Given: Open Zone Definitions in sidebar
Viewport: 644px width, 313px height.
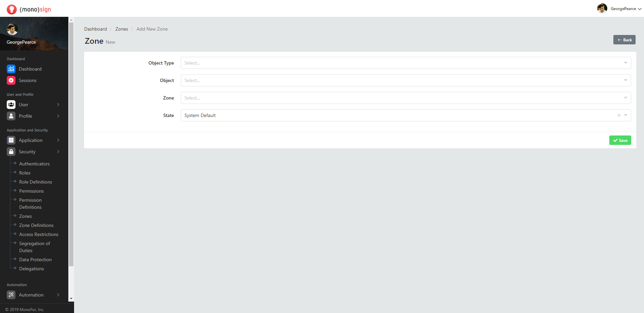Looking at the screenshot, I should click(x=36, y=225).
